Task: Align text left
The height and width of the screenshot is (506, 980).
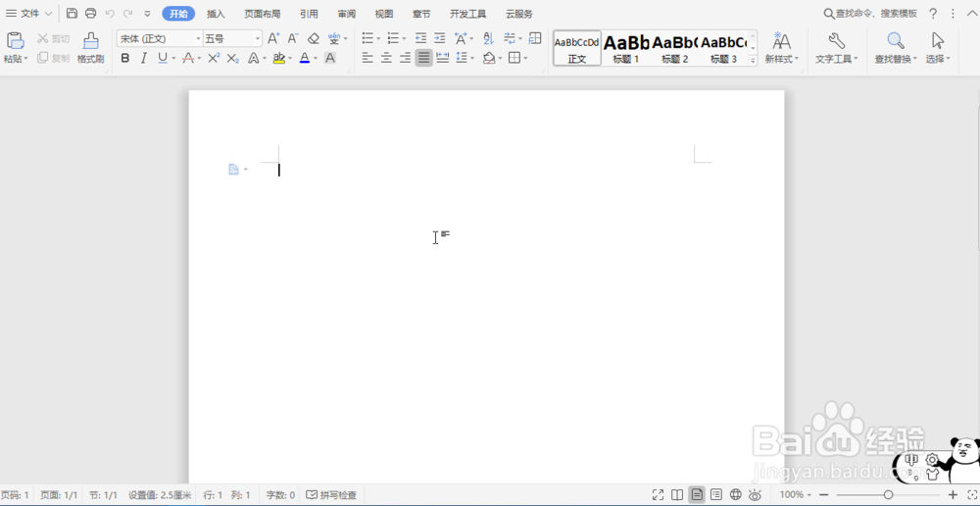Action: (x=367, y=58)
